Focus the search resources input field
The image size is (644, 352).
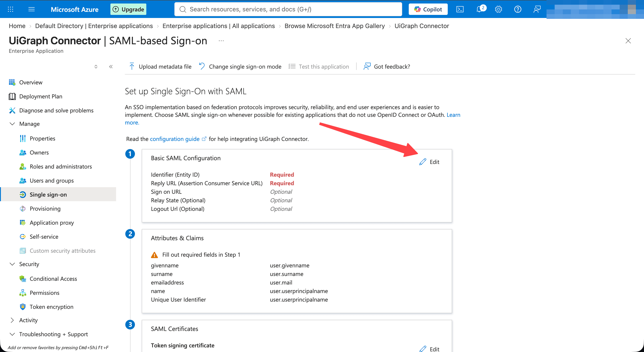pyautogui.click(x=288, y=9)
